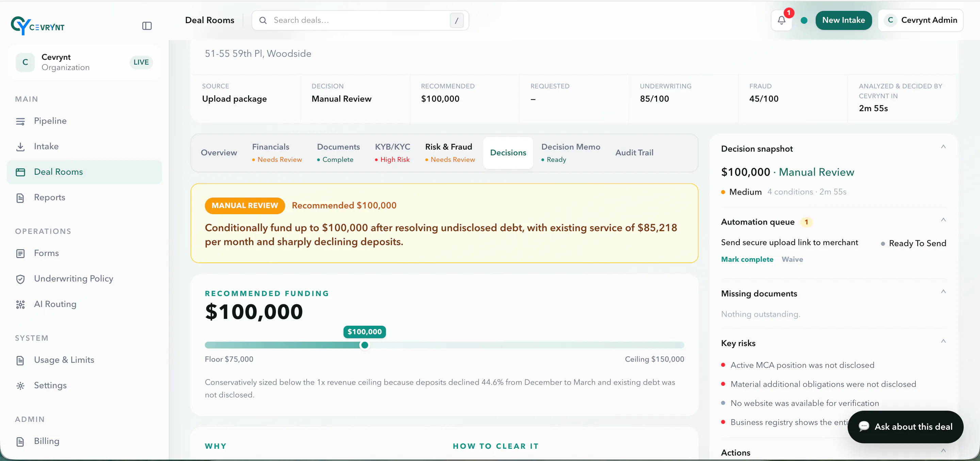Switch to the Overview tab
Image resolution: width=980 pixels, height=461 pixels.
(x=219, y=153)
